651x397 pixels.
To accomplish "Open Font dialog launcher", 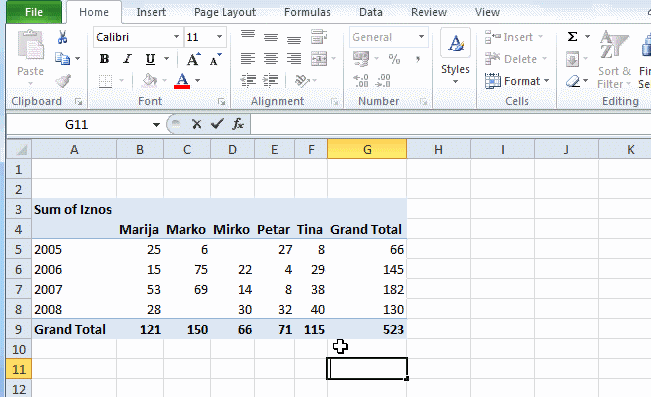I will [222, 101].
